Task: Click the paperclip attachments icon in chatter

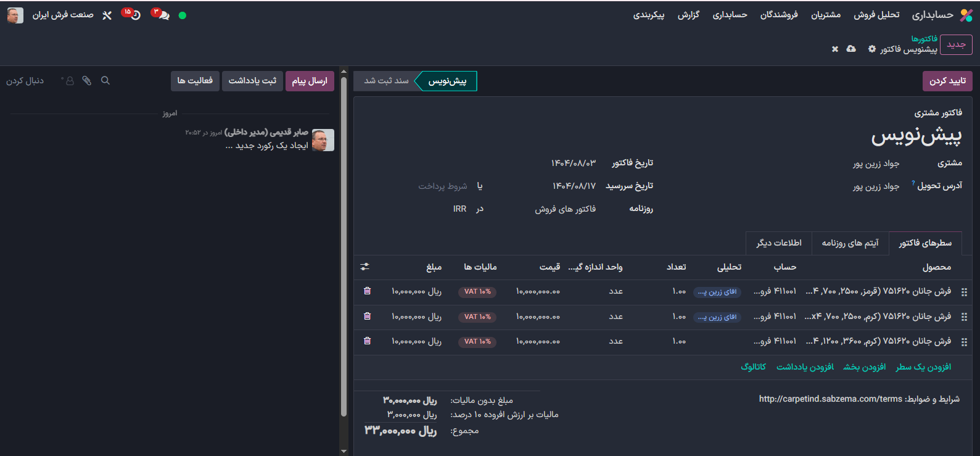Action: pyautogui.click(x=87, y=81)
